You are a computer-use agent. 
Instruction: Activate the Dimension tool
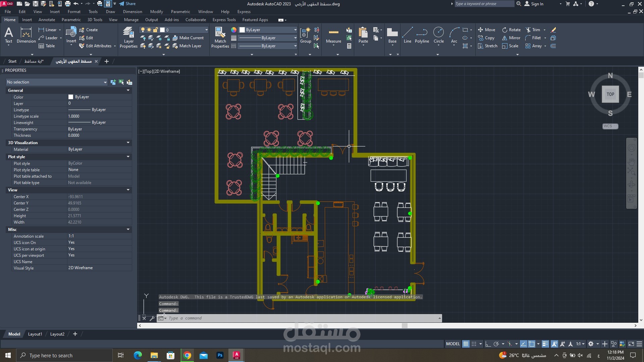tap(26, 36)
